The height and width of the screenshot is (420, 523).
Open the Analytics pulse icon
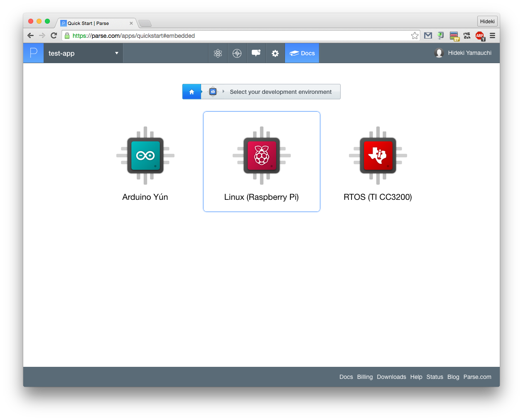237,53
